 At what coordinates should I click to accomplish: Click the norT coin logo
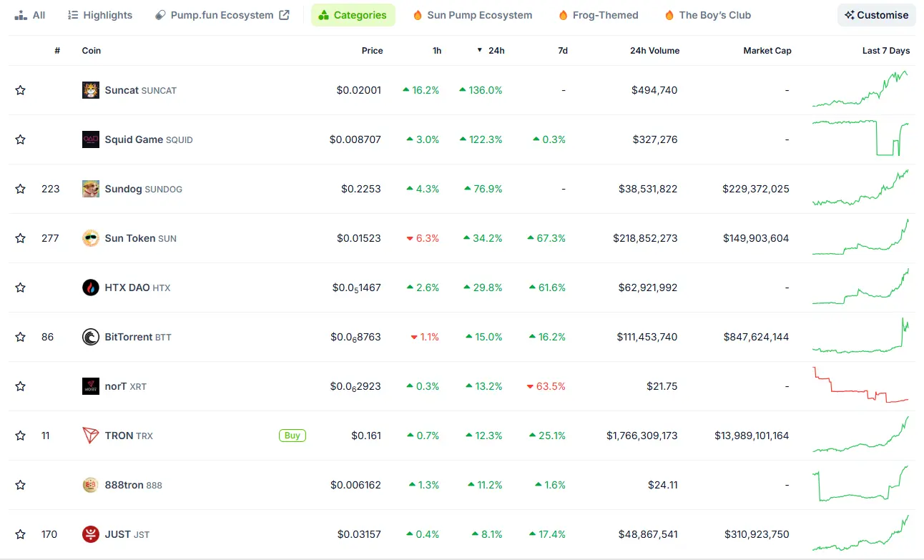91,386
